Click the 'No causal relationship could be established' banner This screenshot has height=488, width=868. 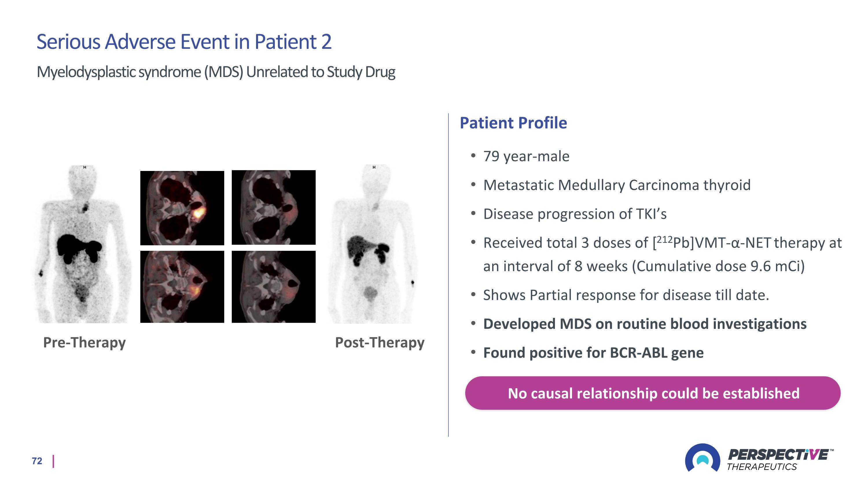coord(653,393)
